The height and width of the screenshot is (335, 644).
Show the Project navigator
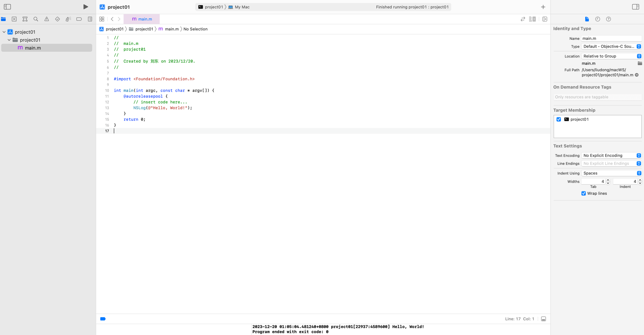4,19
